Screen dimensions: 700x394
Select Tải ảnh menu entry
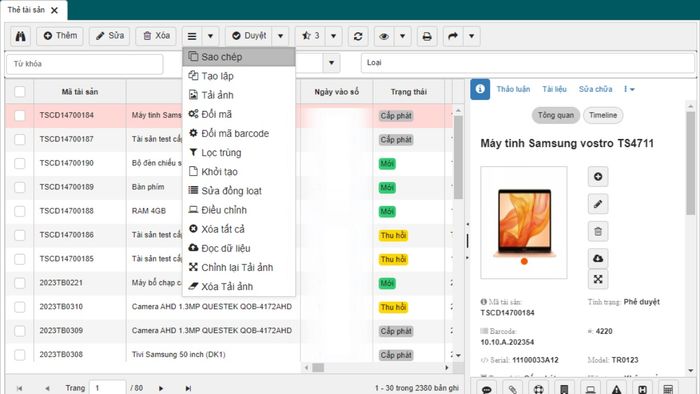[239, 95]
